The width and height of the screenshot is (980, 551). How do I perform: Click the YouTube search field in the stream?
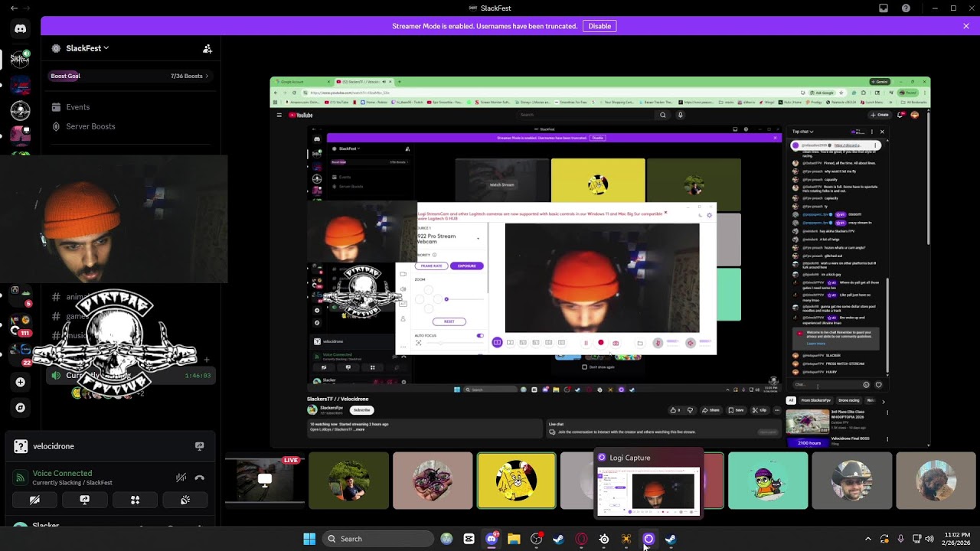click(x=586, y=115)
